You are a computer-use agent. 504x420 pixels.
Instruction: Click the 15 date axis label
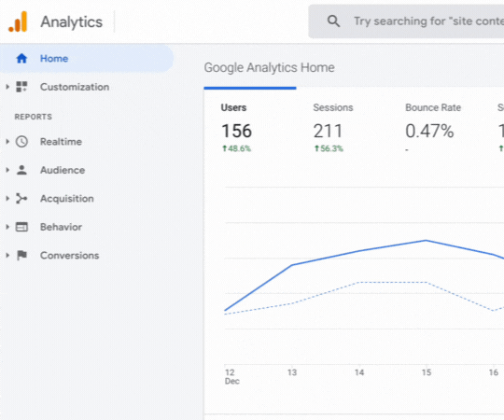[x=427, y=372]
